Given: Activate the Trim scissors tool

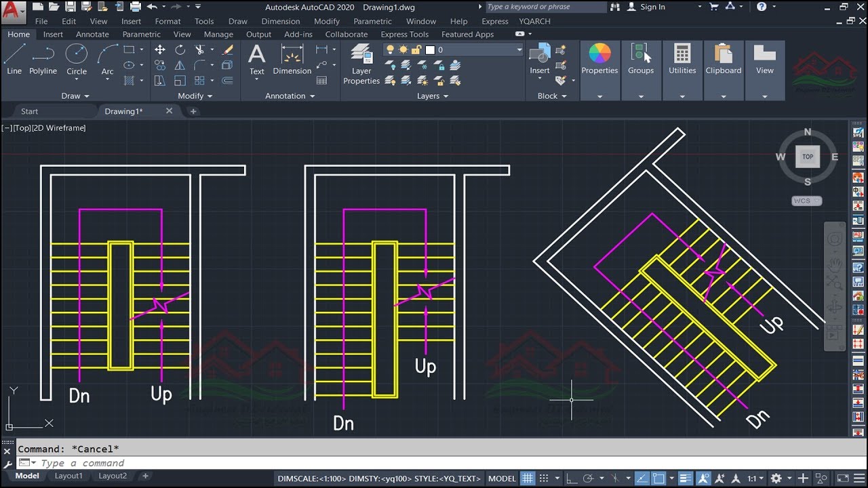Looking at the screenshot, I should coord(199,49).
